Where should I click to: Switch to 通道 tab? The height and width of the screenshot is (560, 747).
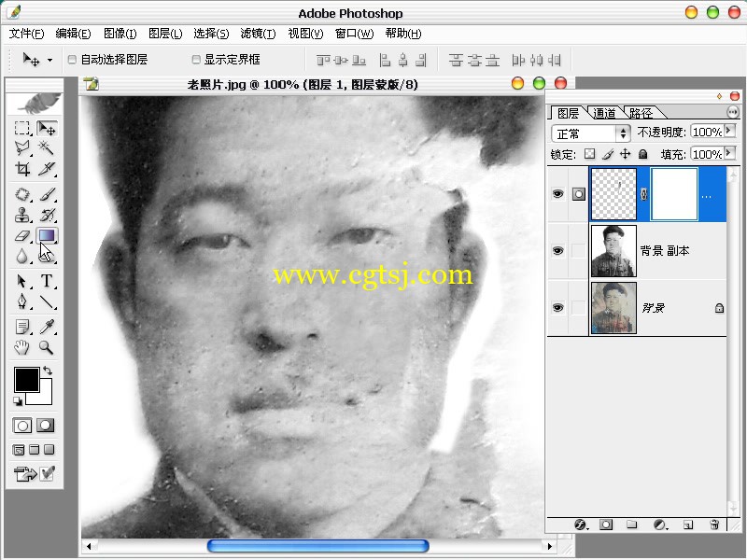point(604,113)
